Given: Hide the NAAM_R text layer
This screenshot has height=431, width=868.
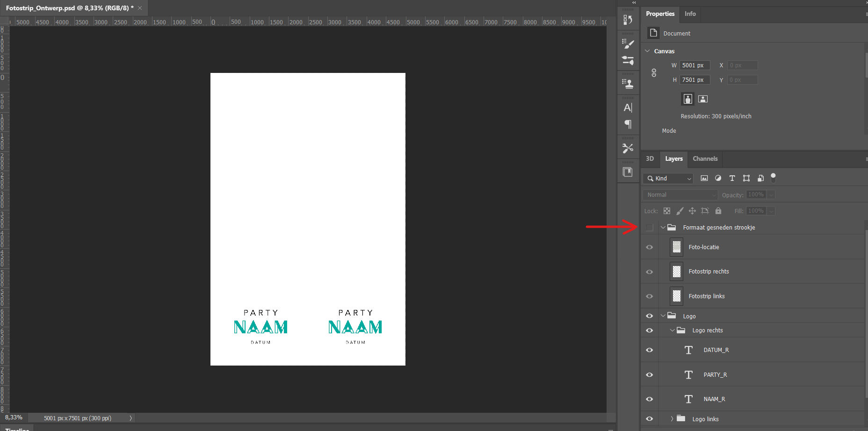Looking at the screenshot, I should click(650, 399).
